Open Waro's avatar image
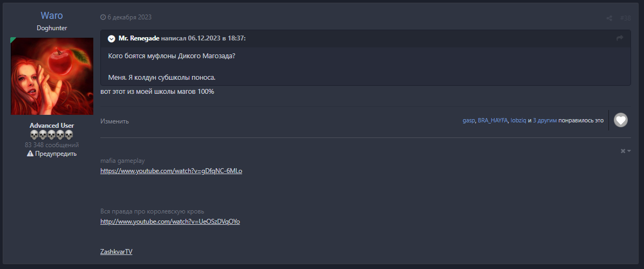 [52, 76]
